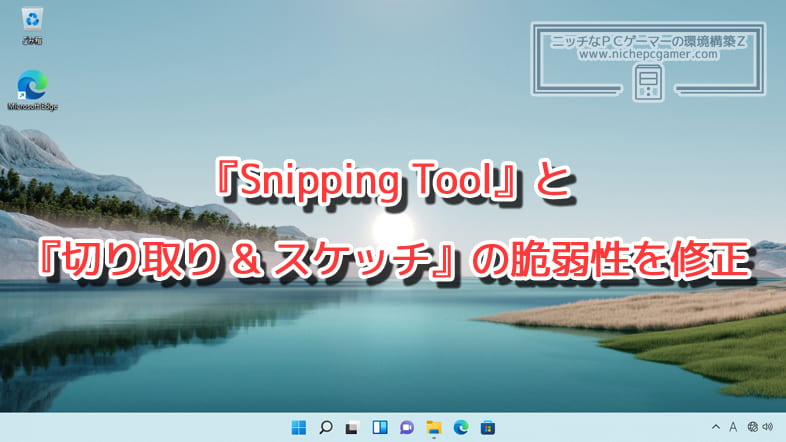The width and height of the screenshot is (786, 442).
Task: Open the Windows Start menu
Action: coord(299,427)
